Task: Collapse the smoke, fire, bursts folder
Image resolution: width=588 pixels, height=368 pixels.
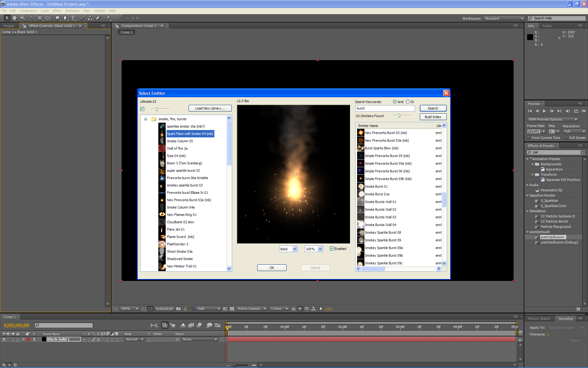Action: click(x=145, y=119)
